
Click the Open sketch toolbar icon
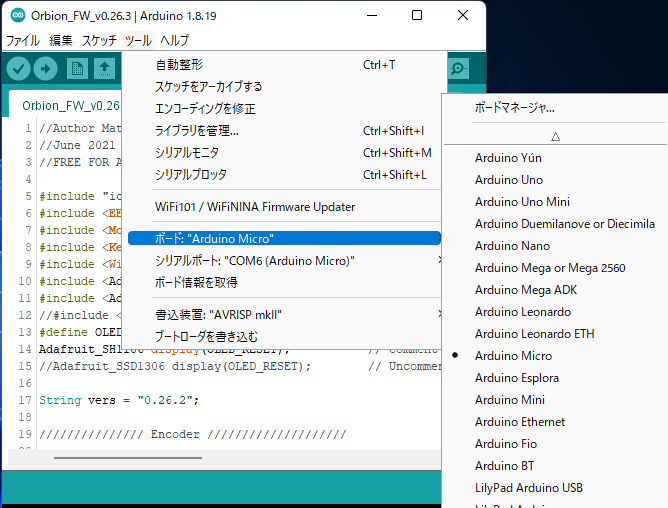(104, 69)
